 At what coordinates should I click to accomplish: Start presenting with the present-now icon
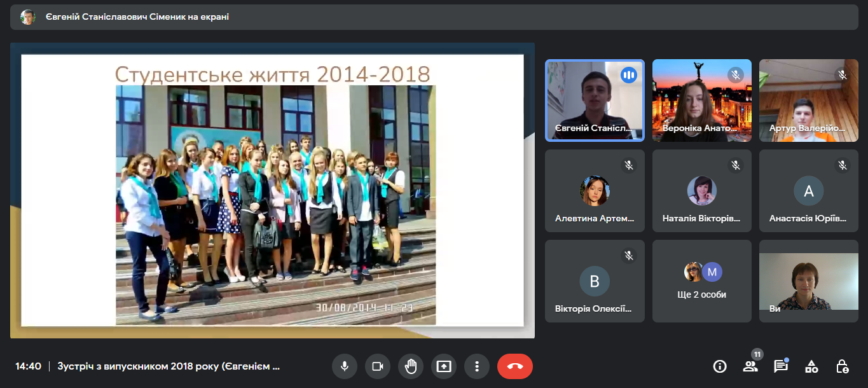point(444,366)
